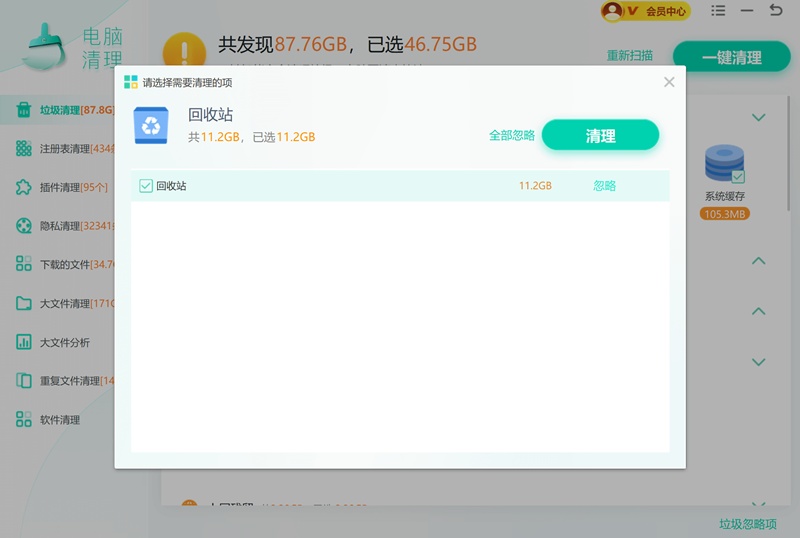The width and height of the screenshot is (800, 538).
Task: Click 忽略 on the 回收站 row
Action: tap(605, 186)
